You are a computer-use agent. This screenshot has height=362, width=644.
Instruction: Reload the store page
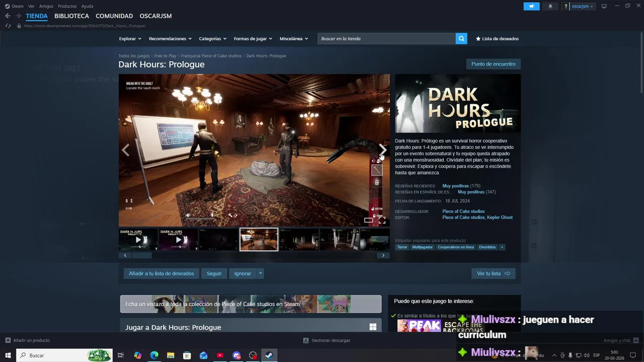[8, 26]
